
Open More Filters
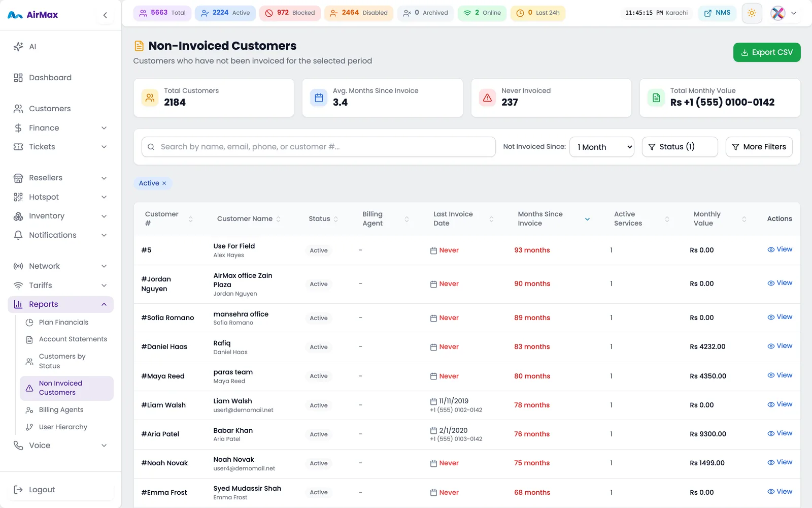[x=759, y=147]
